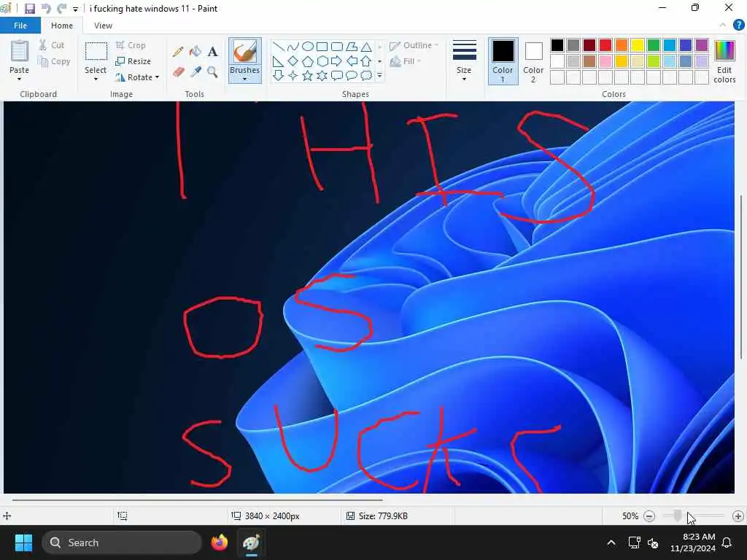Choose the Pentagon shape
The width and height of the screenshot is (747, 560).
click(x=308, y=61)
